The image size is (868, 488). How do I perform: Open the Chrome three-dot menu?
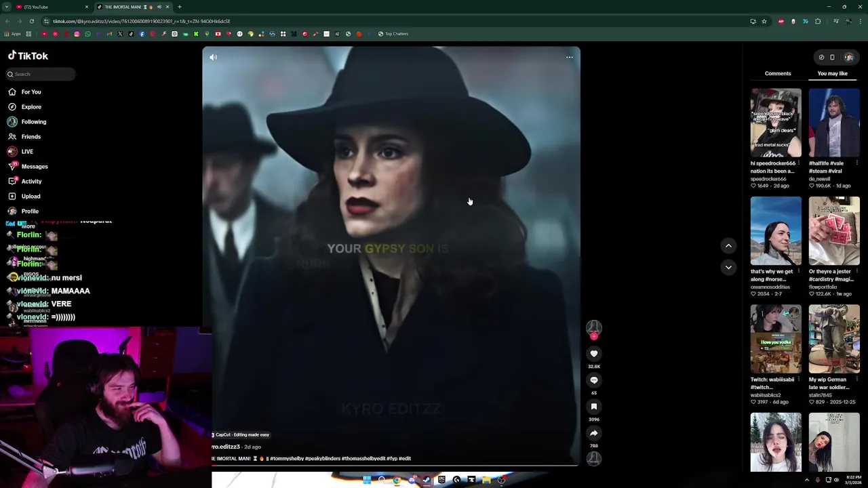[861, 21]
